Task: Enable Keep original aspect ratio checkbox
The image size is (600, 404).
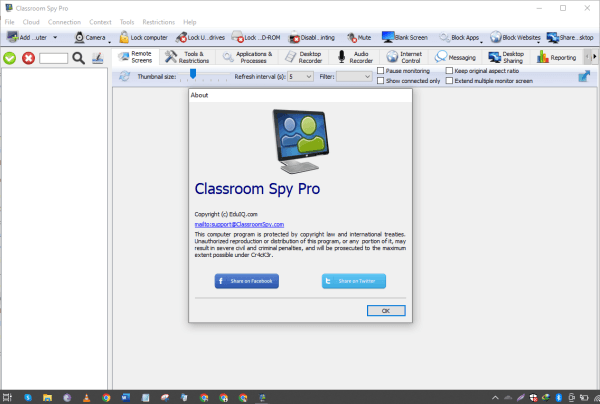Action: coord(449,71)
